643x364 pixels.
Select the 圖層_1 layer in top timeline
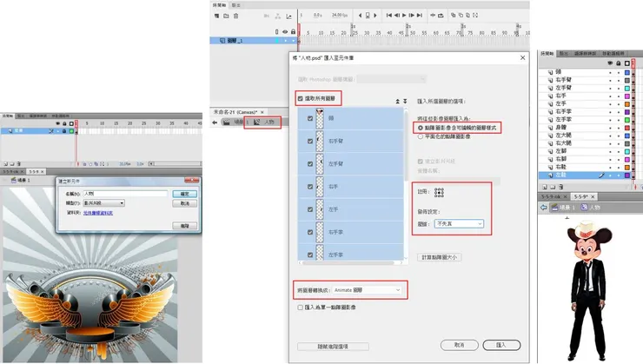(x=254, y=41)
